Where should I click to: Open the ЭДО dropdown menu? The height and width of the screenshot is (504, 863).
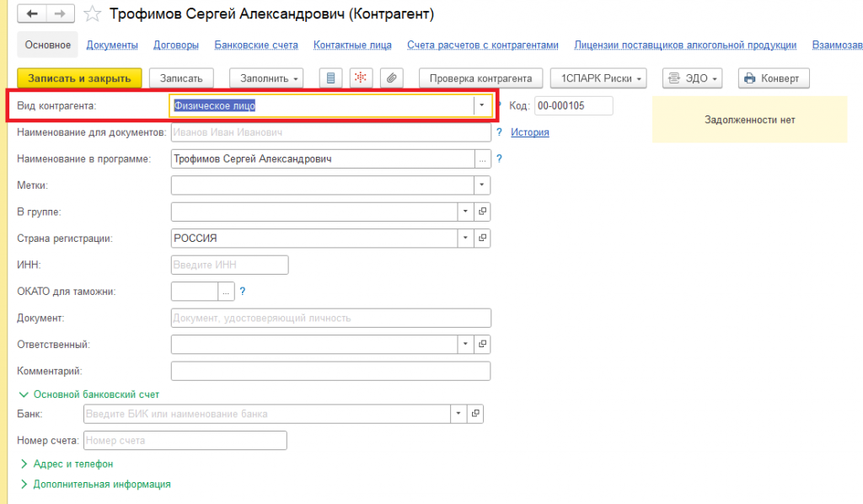pyautogui.click(x=693, y=78)
